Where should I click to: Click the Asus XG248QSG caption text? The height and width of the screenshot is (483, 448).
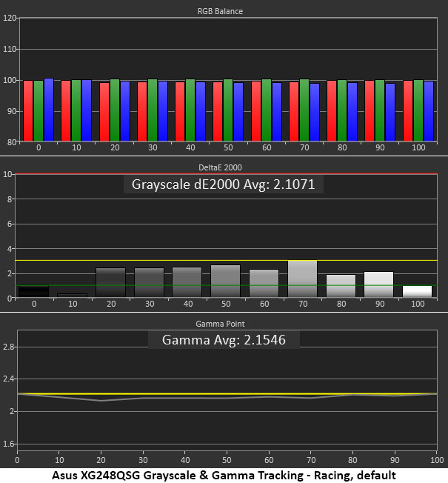tap(224, 476)
